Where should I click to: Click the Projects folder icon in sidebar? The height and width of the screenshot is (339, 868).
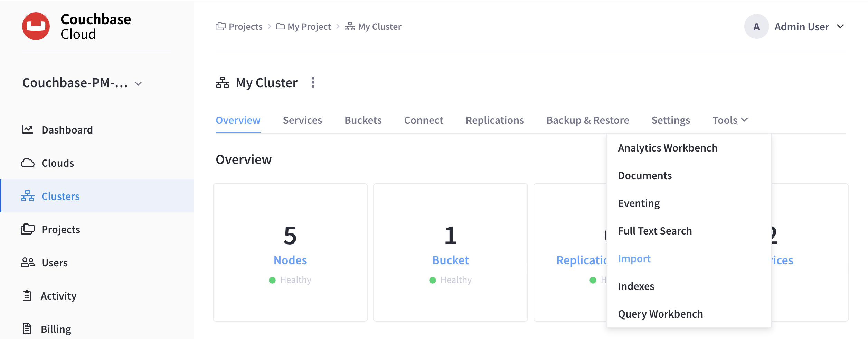[28, 229]
